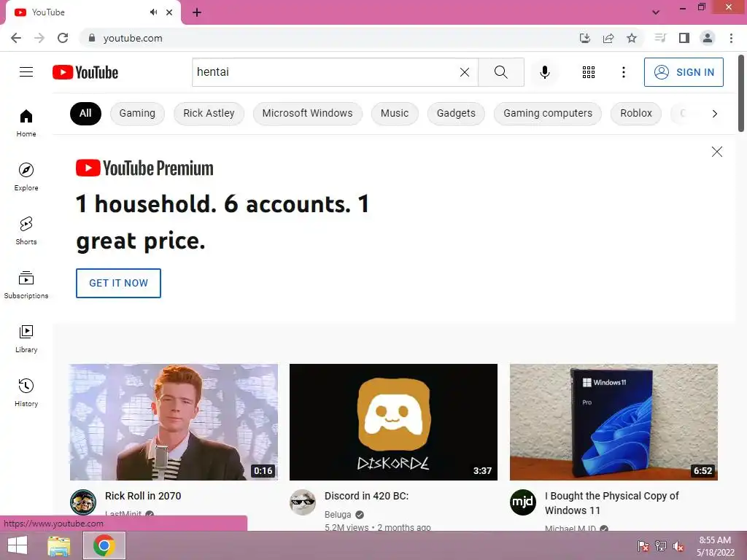Open the Discord in 420 BC thumbnail
This screenshot has width=747, height=560.
(x=393, y=422)
